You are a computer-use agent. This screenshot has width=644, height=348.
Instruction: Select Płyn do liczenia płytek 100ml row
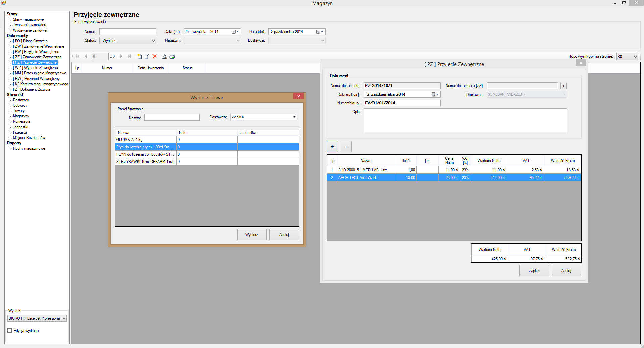[x=207, y=147]
